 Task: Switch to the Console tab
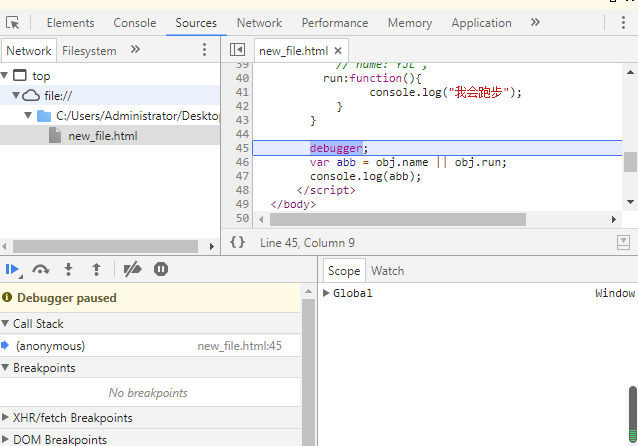tap(135, 23)
